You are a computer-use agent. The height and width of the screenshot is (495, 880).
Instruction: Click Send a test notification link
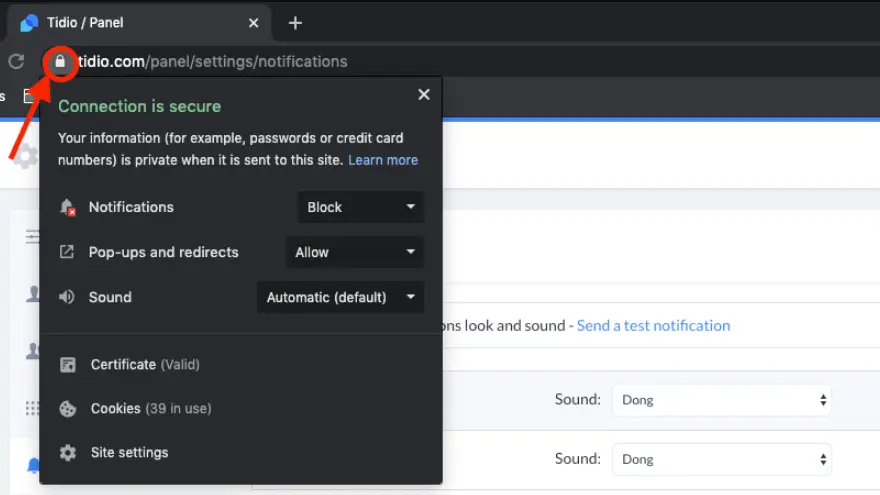tap(653, 326)
